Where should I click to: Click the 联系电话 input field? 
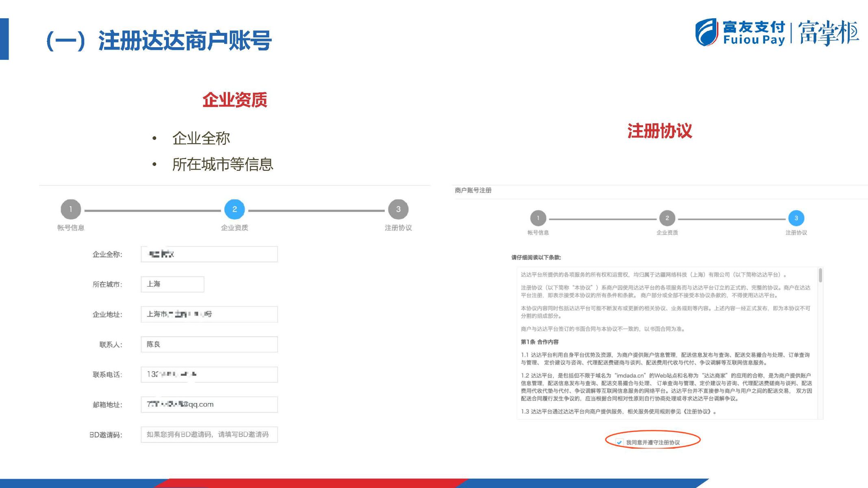pyautogui.click(x=209, y=375)
